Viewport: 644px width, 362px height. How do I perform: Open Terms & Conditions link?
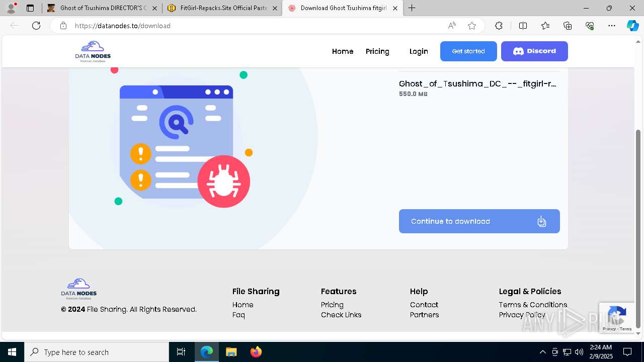533,305
